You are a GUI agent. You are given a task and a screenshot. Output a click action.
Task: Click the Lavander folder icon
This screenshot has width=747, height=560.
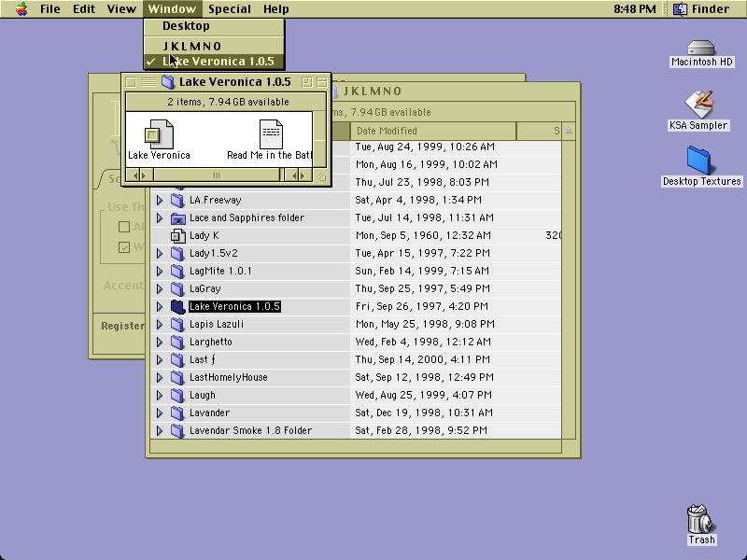[x=177, y=413]
